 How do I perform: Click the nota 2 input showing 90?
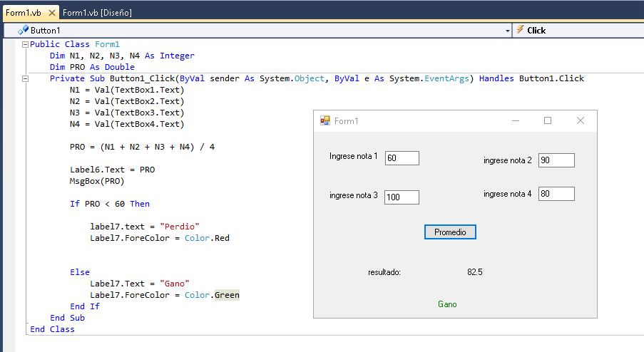click(556, 160)
